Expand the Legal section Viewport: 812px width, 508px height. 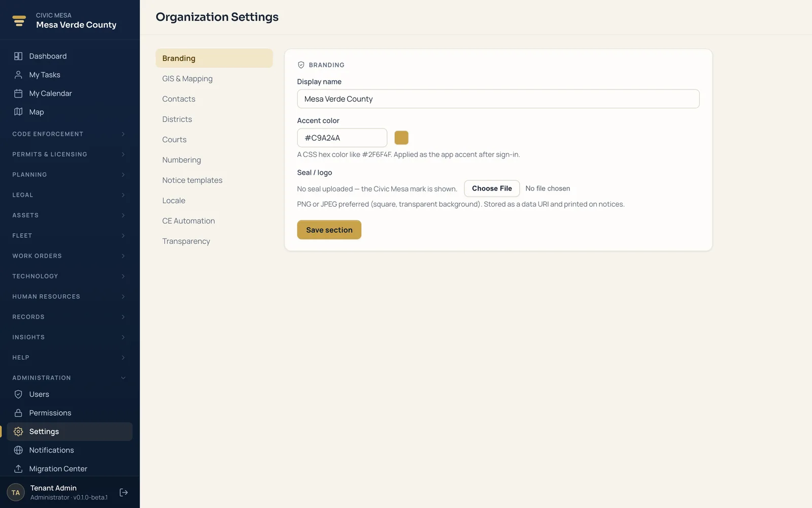(70, 195)
